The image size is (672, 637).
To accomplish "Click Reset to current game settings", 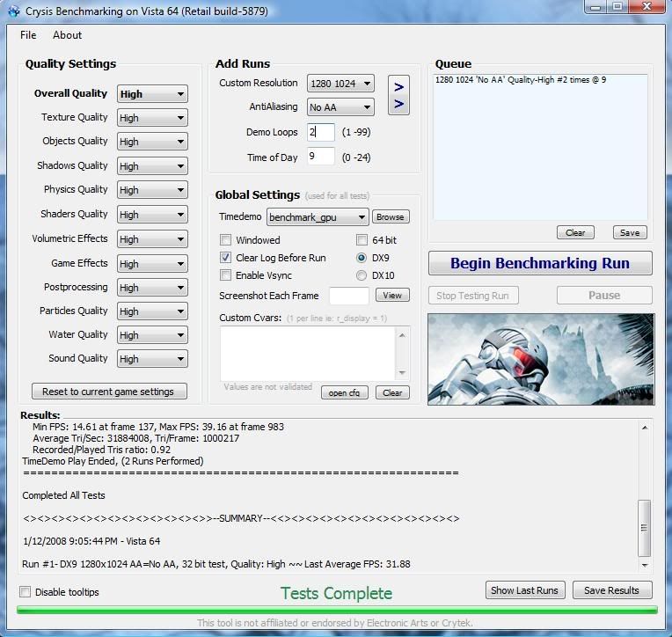I will point(109,392).
